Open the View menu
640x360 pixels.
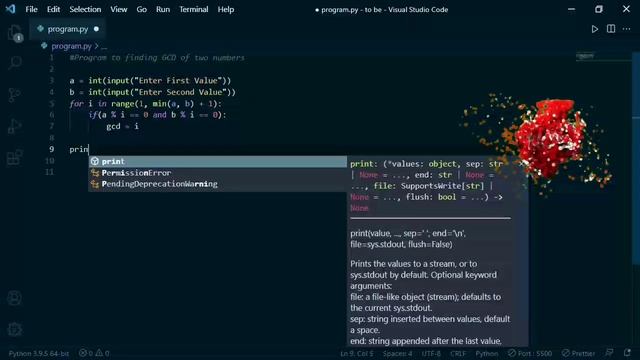(x=118, y=9)
